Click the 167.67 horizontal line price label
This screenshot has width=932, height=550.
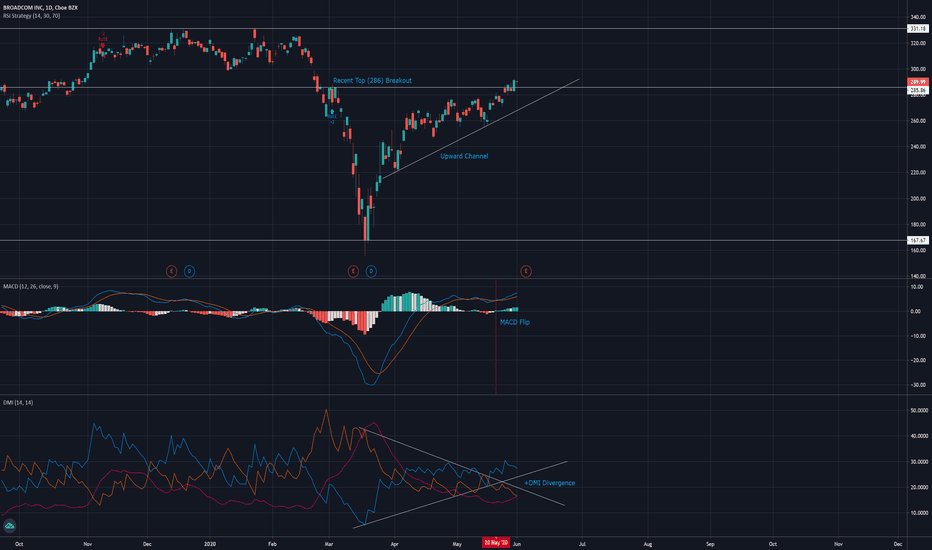918,240
